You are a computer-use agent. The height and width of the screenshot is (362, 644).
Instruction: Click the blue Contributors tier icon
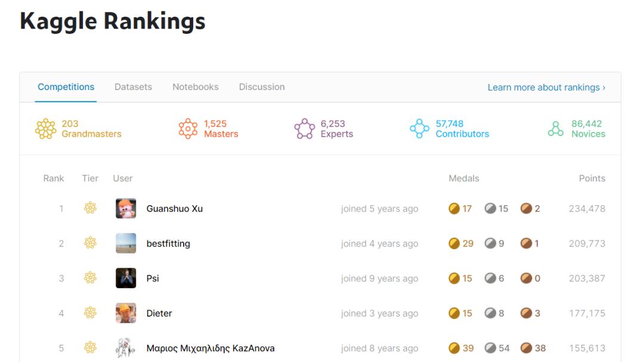(x=419, y=129)
